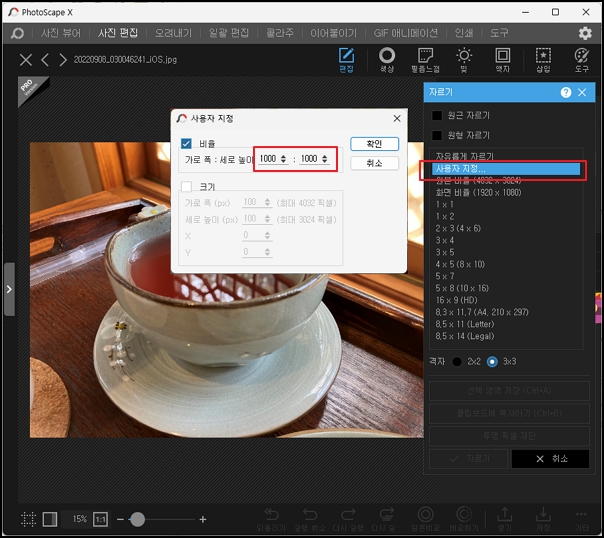604x538 pixels.
Task: Click the dashed selection tool icon at bottom left
Action: pos(28,519)
